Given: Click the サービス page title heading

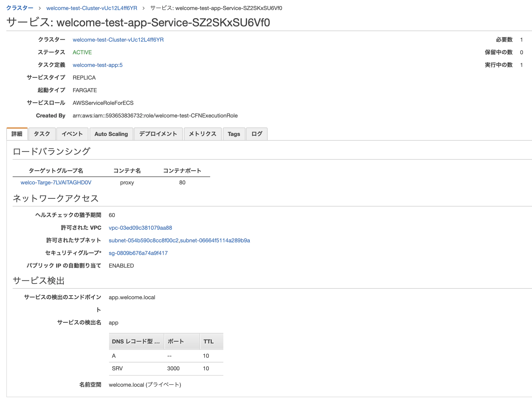Looking at the screenshot, I should point(138,22).
